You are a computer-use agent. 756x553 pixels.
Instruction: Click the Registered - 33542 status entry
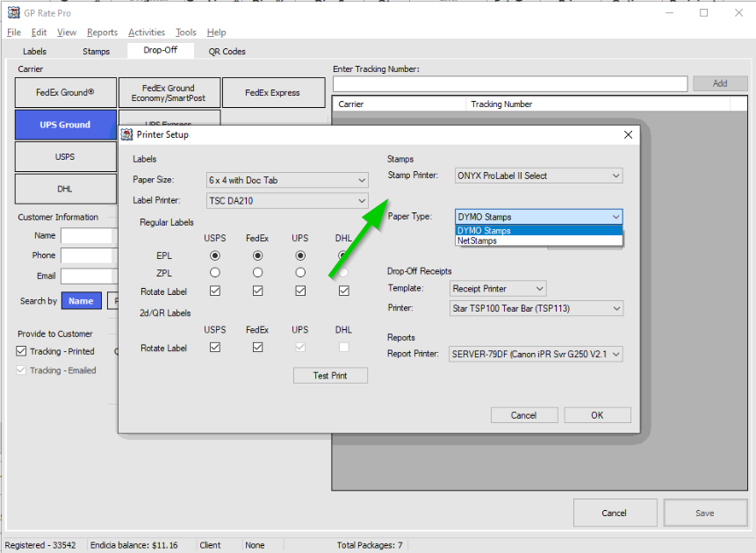(40, 545)
